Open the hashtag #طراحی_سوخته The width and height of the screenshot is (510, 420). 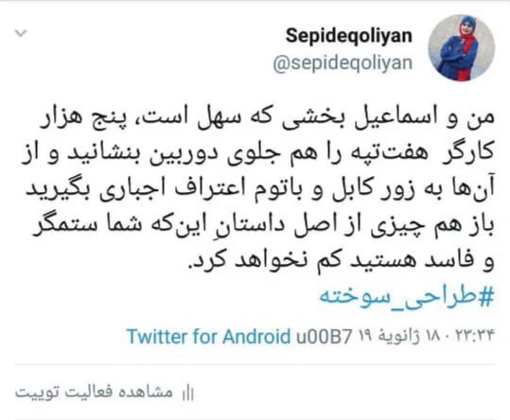[407, 296]
